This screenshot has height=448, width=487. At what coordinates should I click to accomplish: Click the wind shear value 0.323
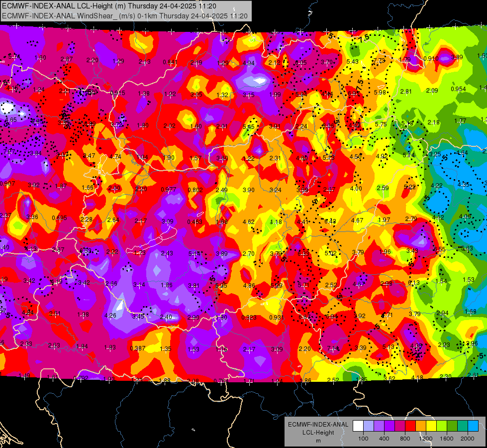[x=249, y=317]
